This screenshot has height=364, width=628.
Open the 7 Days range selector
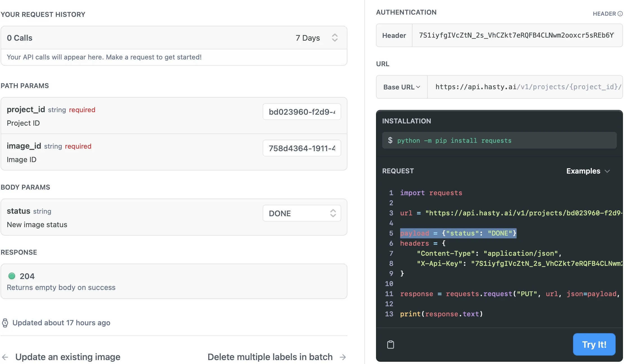[316, 38]
